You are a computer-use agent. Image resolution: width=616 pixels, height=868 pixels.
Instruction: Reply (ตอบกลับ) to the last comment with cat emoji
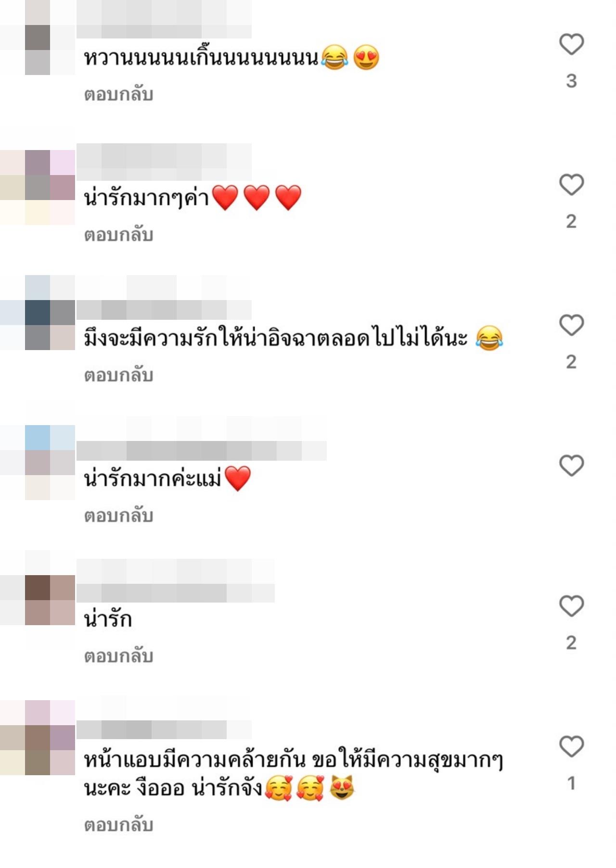point(118,825)
